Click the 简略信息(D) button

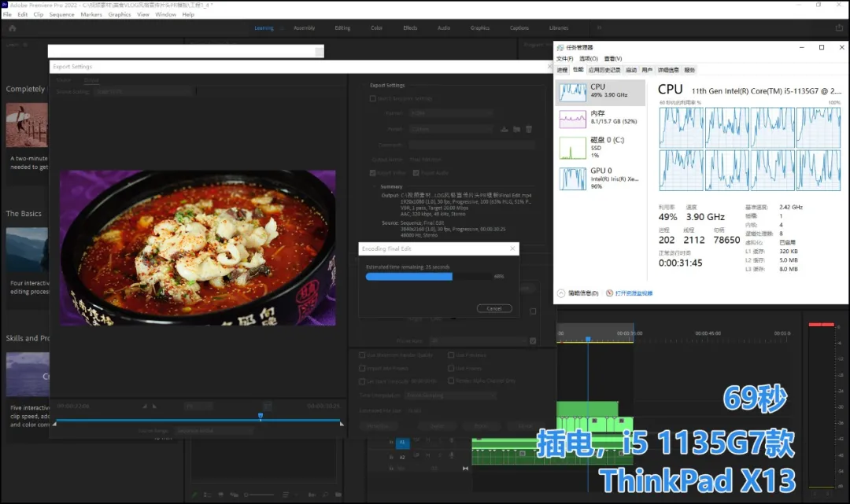coord(583,293)
